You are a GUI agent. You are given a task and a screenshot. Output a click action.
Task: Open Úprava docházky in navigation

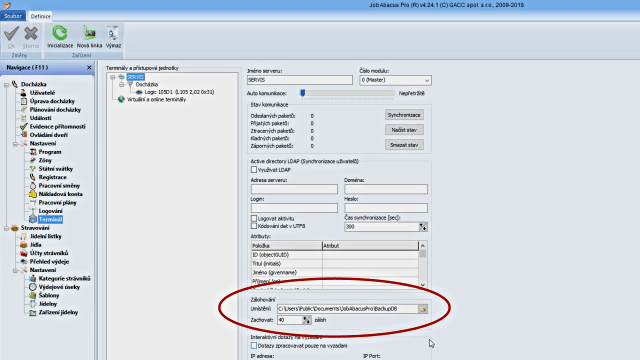[52, 101]
